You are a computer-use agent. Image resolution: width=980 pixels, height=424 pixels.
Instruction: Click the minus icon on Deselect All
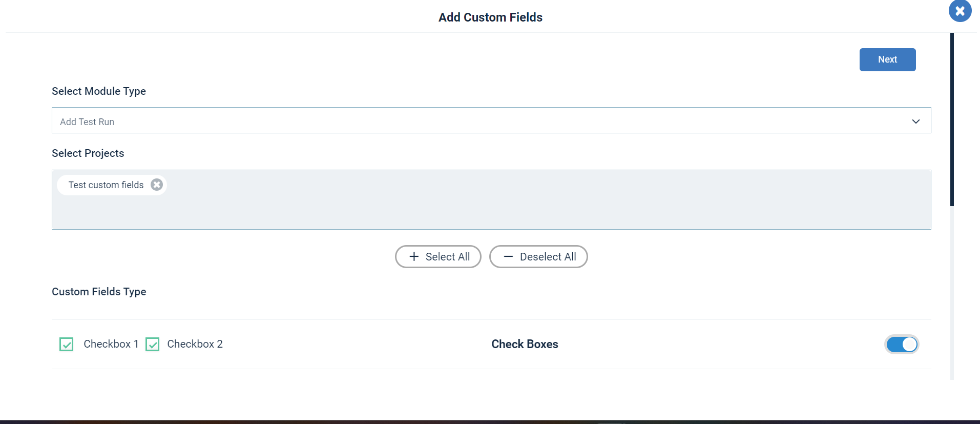pos(508,256)
